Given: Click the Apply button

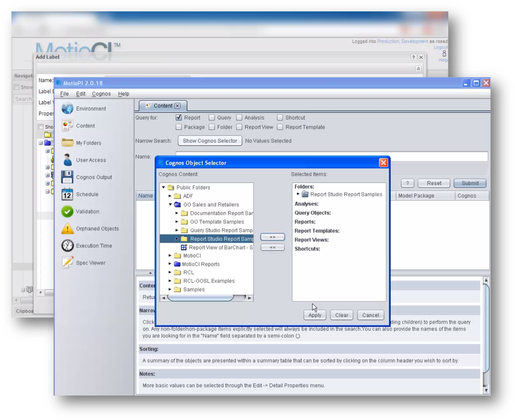Looking at the screenshot, I should click(315, 315).
